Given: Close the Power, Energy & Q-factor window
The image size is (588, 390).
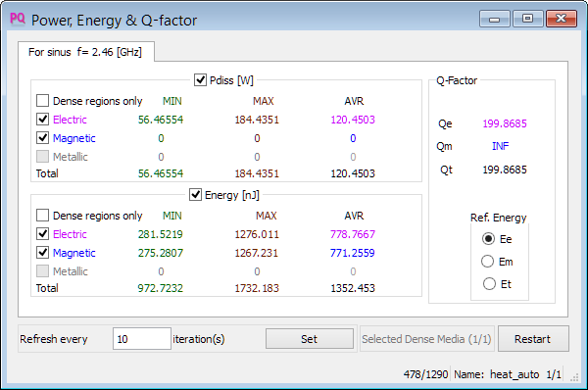Looking at the screenshot, I should pyautogui.click(x=561, y=19).
